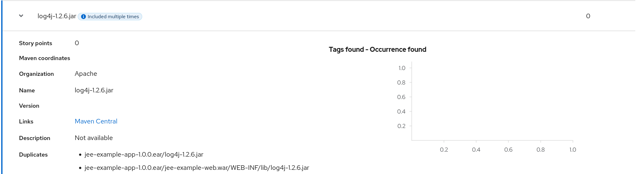644x174 pixels.
Task: Click the 'Not available' description text
Action: click(x=94, y=138)
